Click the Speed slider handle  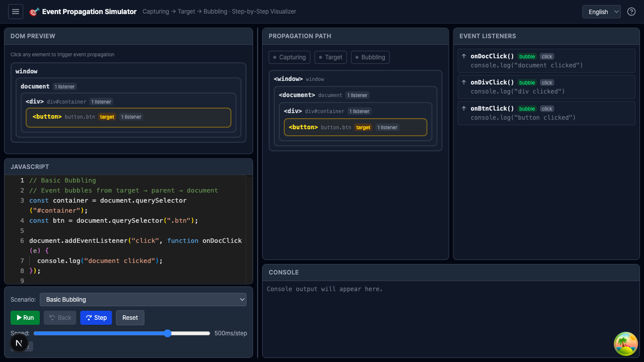pyautogui.click(x=168, y=333)
